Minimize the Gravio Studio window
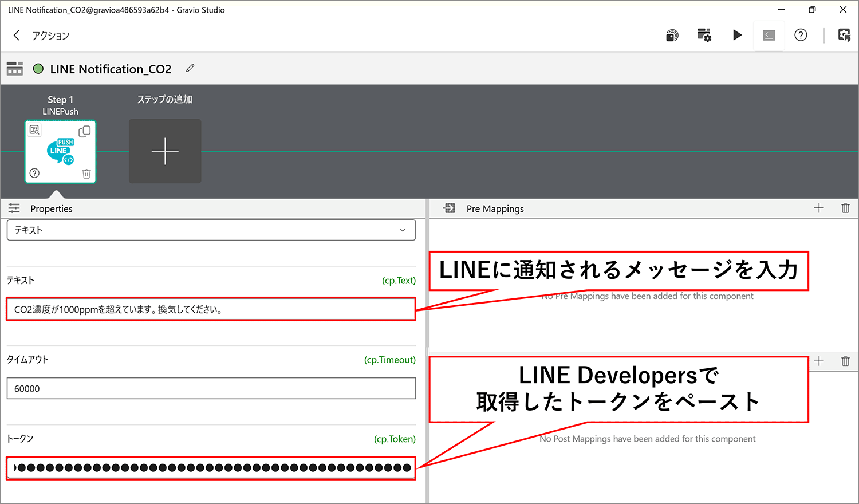 click(x=782, y=10)
